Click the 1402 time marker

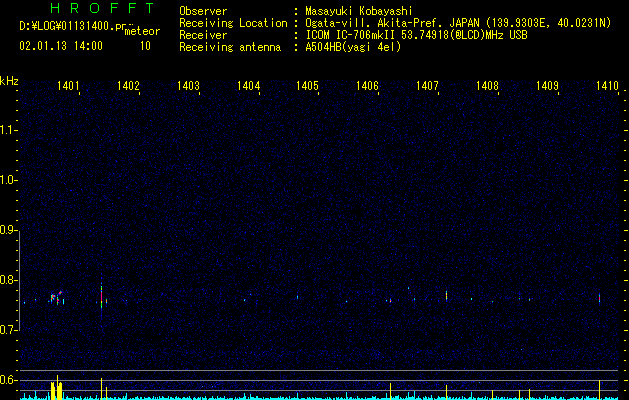click(128, 85)
